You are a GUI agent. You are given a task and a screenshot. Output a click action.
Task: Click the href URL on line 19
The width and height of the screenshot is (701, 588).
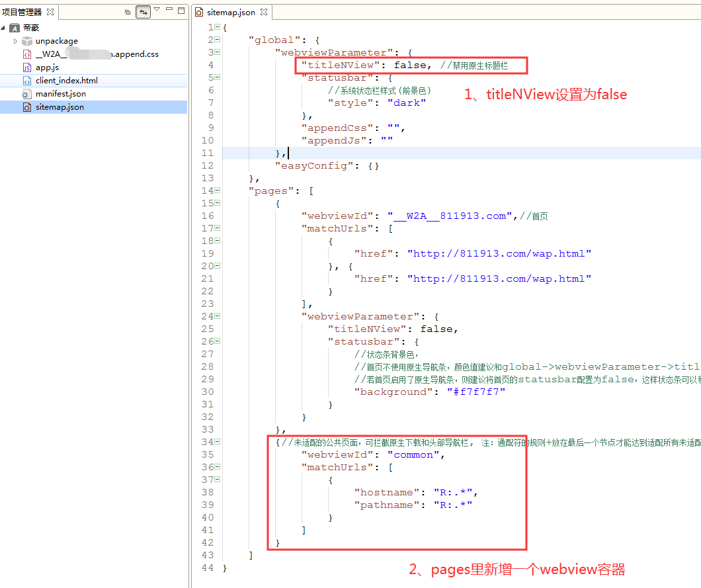(x=499, y=253)
